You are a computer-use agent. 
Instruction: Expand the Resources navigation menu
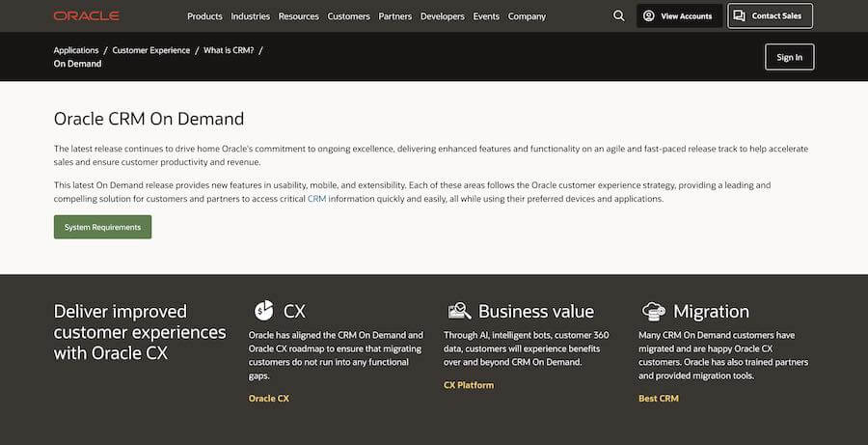[298, 16]
